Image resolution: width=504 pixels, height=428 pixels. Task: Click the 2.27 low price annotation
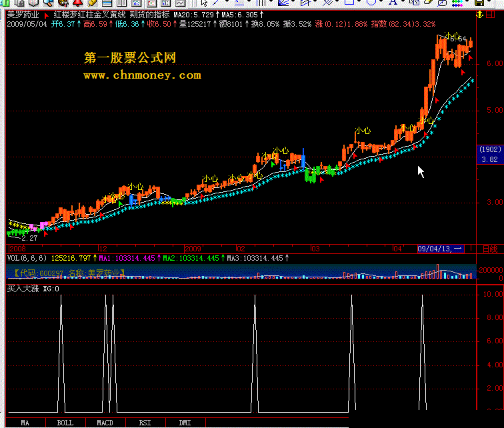coord(29,238)
